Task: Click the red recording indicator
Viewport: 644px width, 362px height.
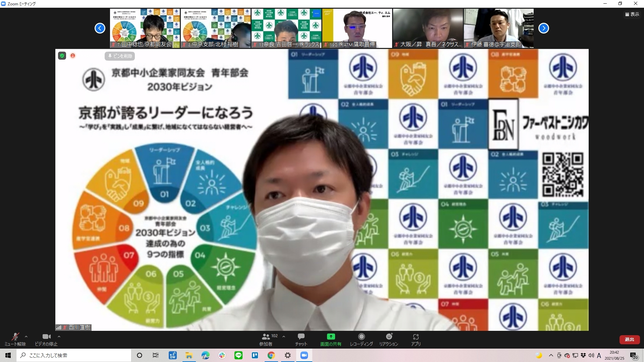Action: pos(73,56)
